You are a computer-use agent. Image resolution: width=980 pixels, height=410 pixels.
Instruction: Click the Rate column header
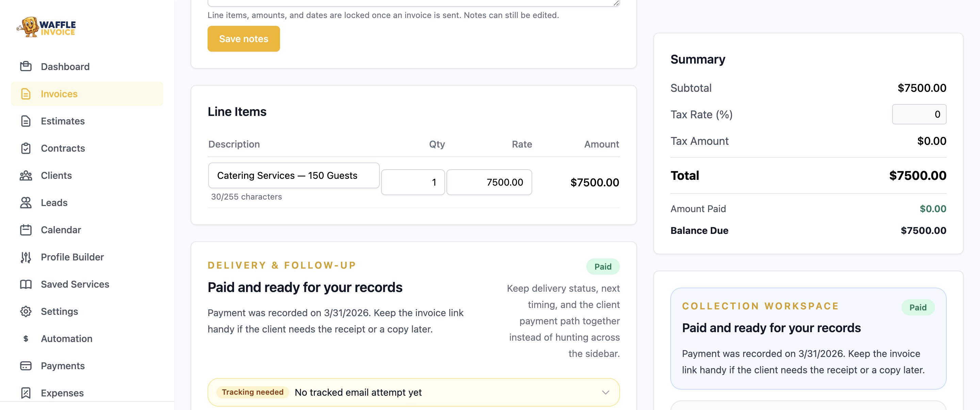522,144
